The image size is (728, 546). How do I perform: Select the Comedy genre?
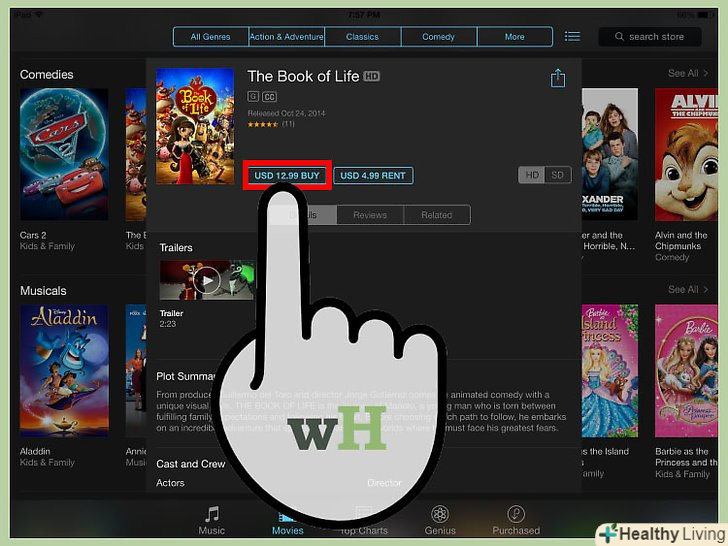(439, 37)
